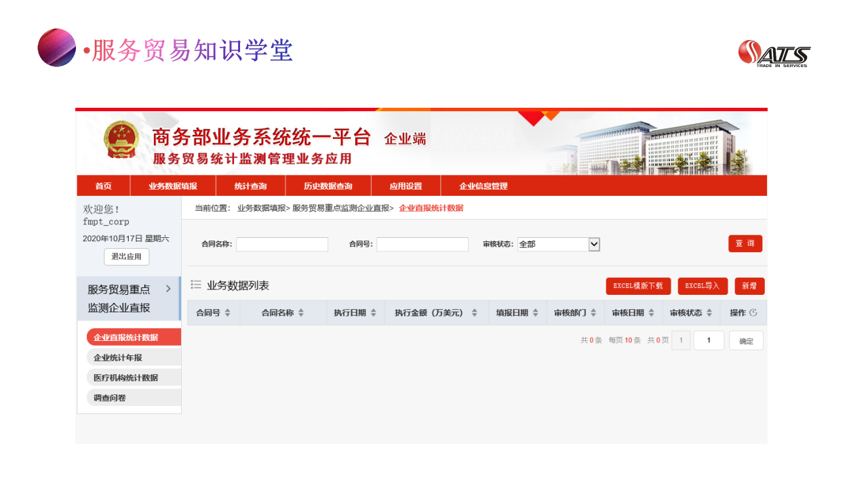The image size is (868, 488).
Task: Select 企业统计年报 in the sidebar
Action: 134,357
